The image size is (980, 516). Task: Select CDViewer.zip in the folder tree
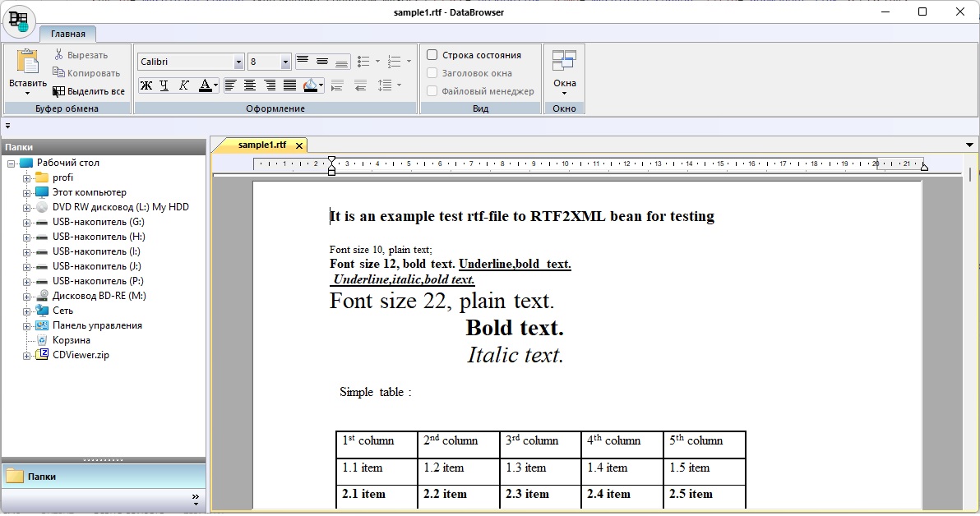81,355
